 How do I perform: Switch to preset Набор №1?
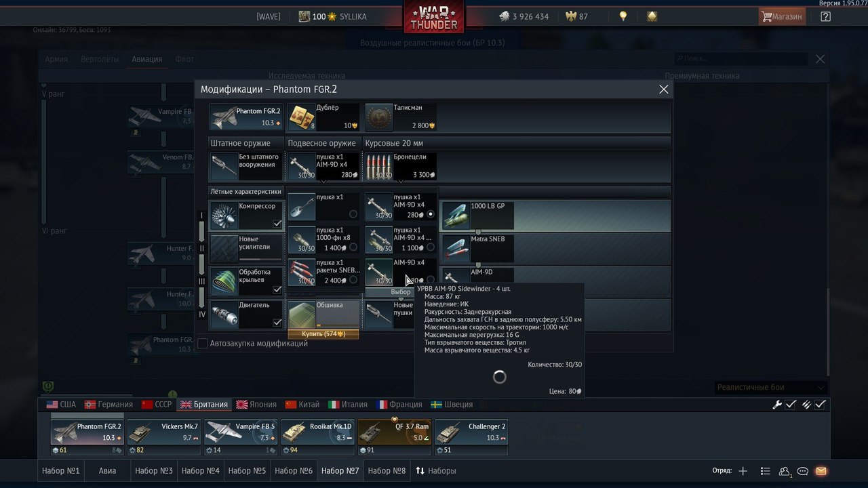point(61,470)
